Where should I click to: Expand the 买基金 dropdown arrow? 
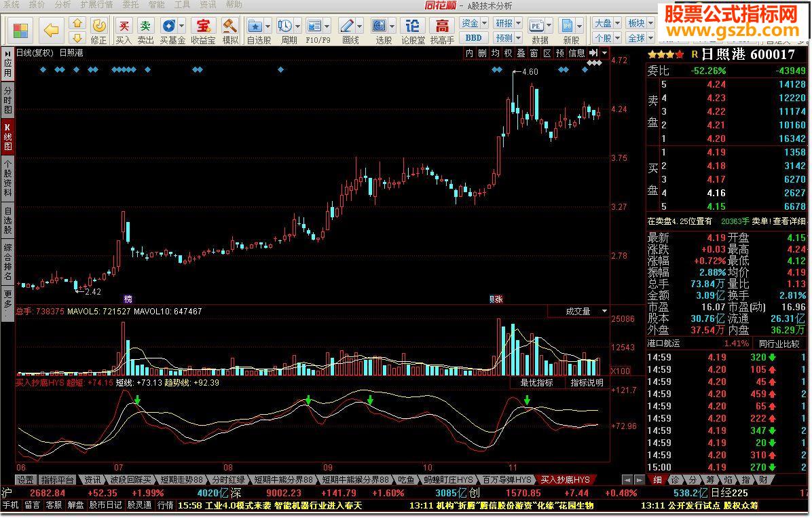[x=182, y=25]
